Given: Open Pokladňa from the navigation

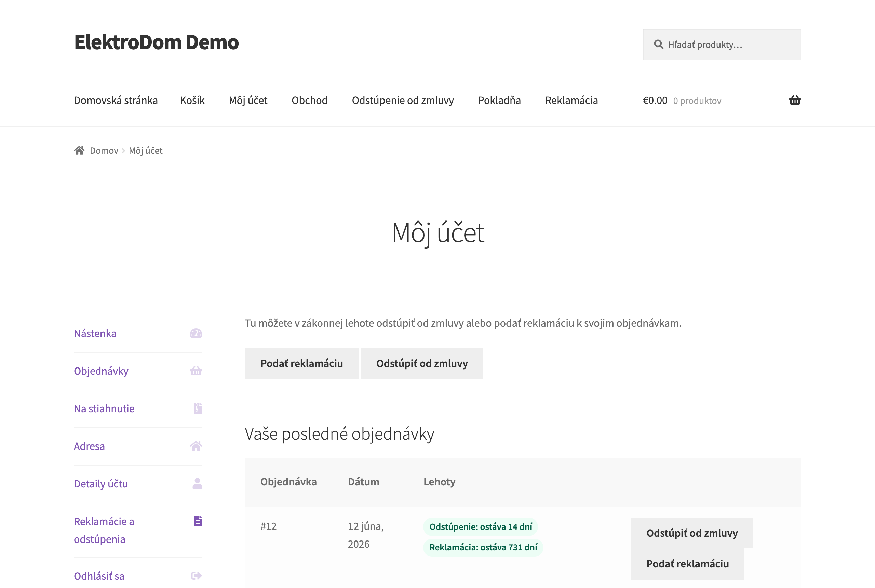Looking at the screenshot, I should tap(499, 100).
